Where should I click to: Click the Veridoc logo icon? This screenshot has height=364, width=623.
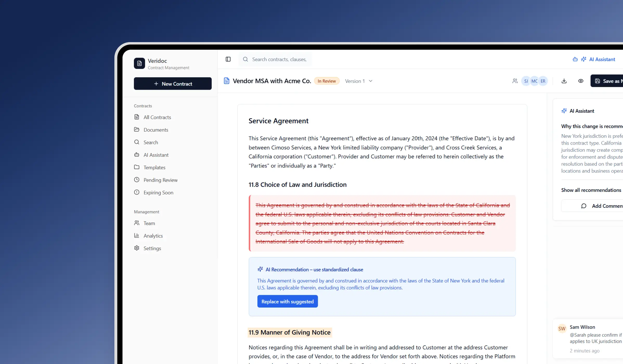point(139,63)
